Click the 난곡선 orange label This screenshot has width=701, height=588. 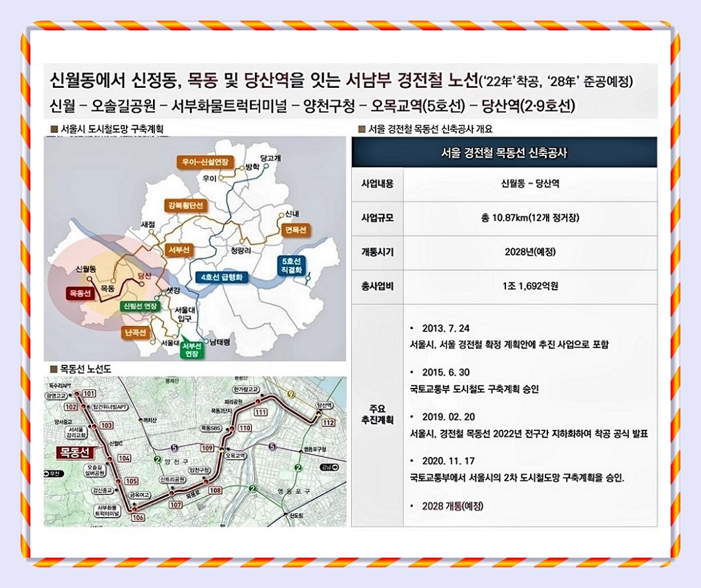(136, 332)
